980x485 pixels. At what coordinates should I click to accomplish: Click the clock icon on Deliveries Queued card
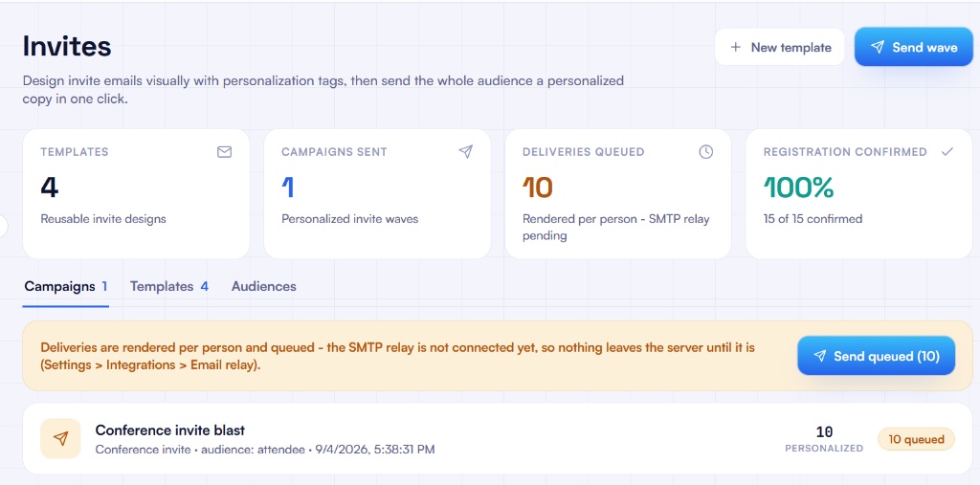(x=706, y=151)
